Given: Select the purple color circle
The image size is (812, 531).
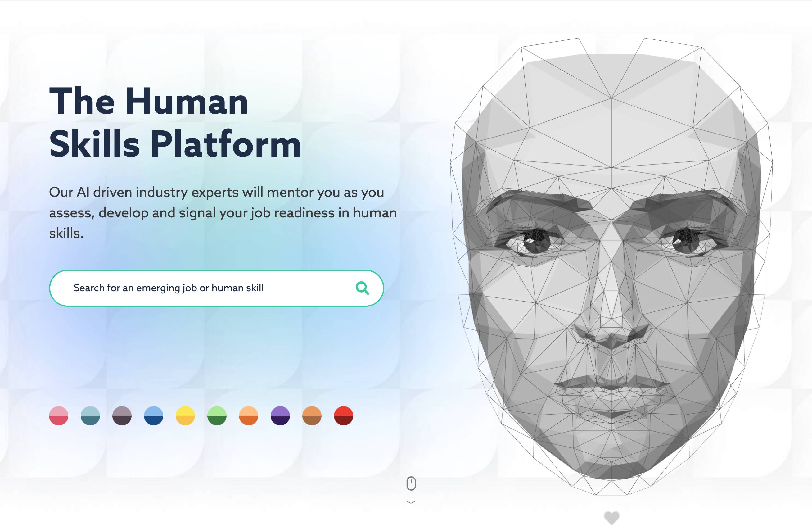Looking at the screenshot, I should (280, 416).
